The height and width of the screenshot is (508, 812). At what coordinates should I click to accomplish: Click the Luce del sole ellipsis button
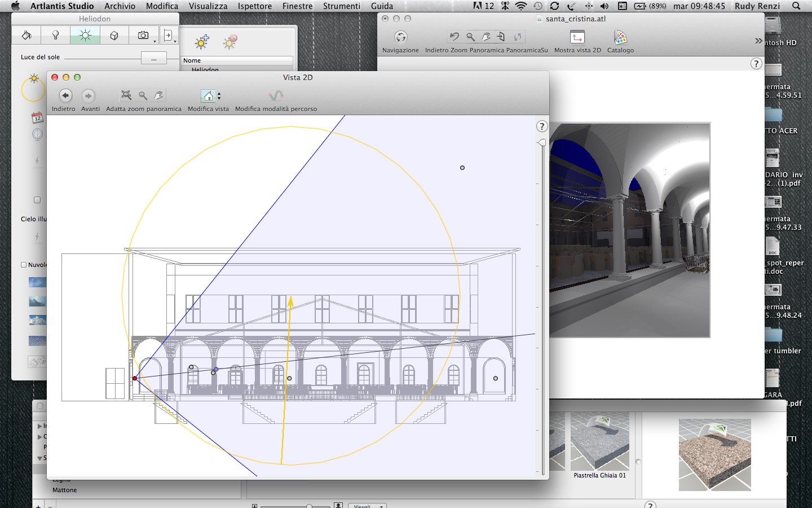click(153, 58)
